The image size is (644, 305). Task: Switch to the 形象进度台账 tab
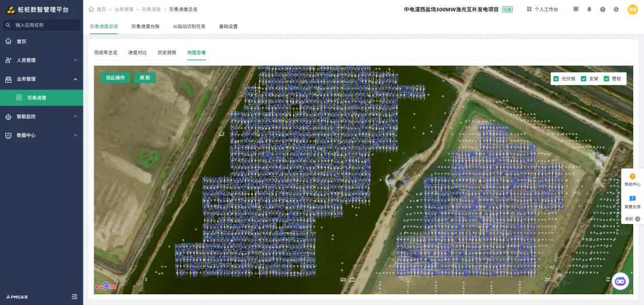coord(145,26)
